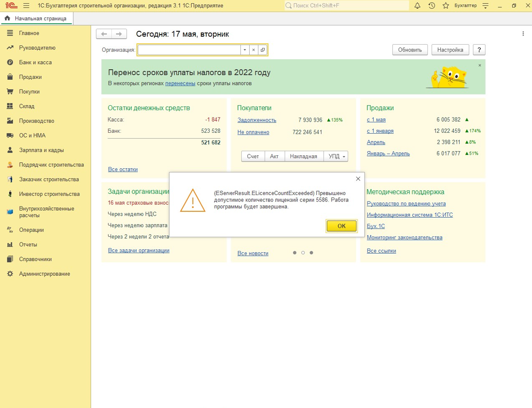Open the main hamburger menu in title bar
Image resolution: width=532 pixels, height=408 pixels.
tap(26, 6)
